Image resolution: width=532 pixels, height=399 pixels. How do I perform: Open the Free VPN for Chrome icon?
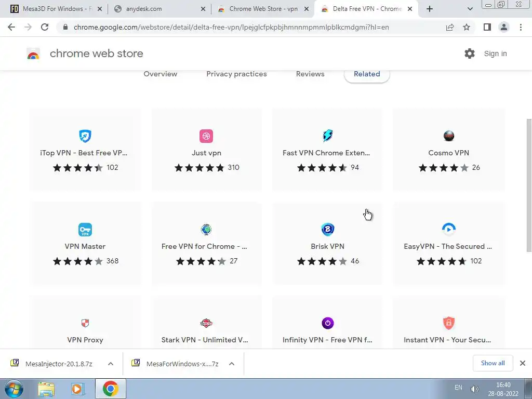click(206, 229)
